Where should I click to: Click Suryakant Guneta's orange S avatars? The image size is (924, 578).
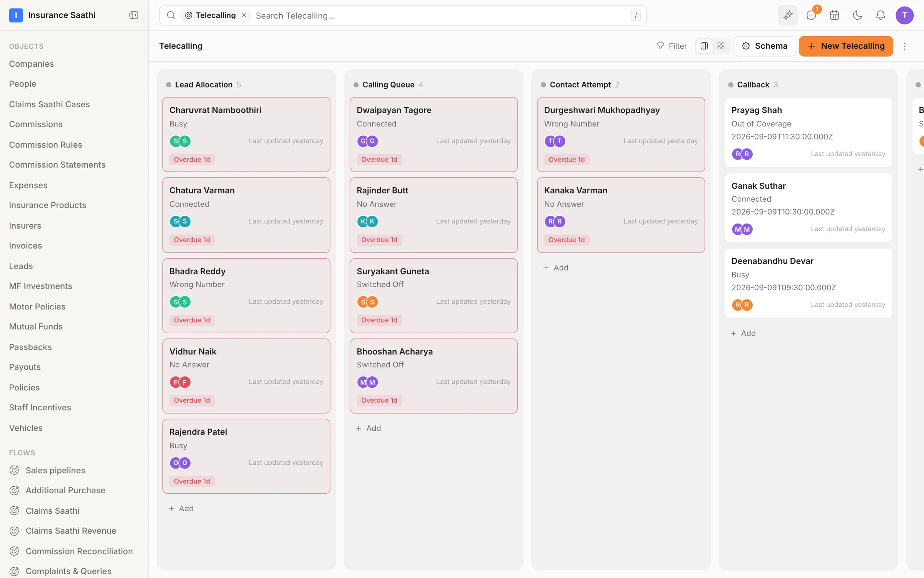pyautogui.click(x=368, y=302)
